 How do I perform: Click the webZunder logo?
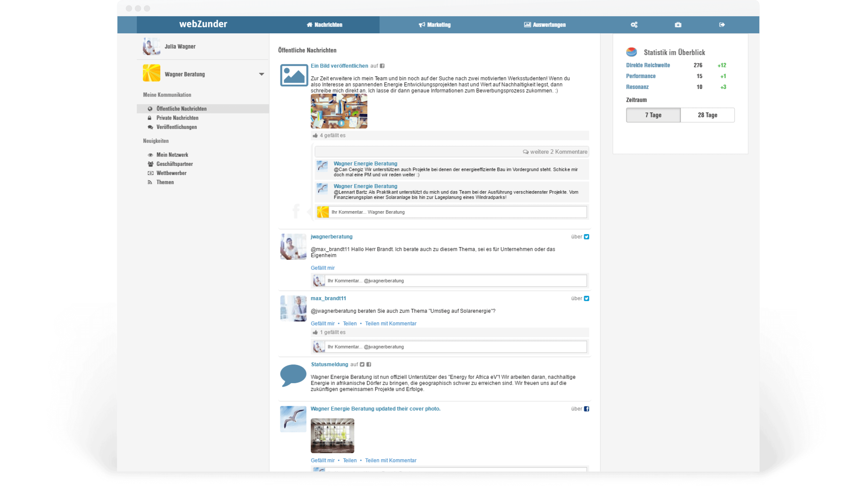pos(203,24)
